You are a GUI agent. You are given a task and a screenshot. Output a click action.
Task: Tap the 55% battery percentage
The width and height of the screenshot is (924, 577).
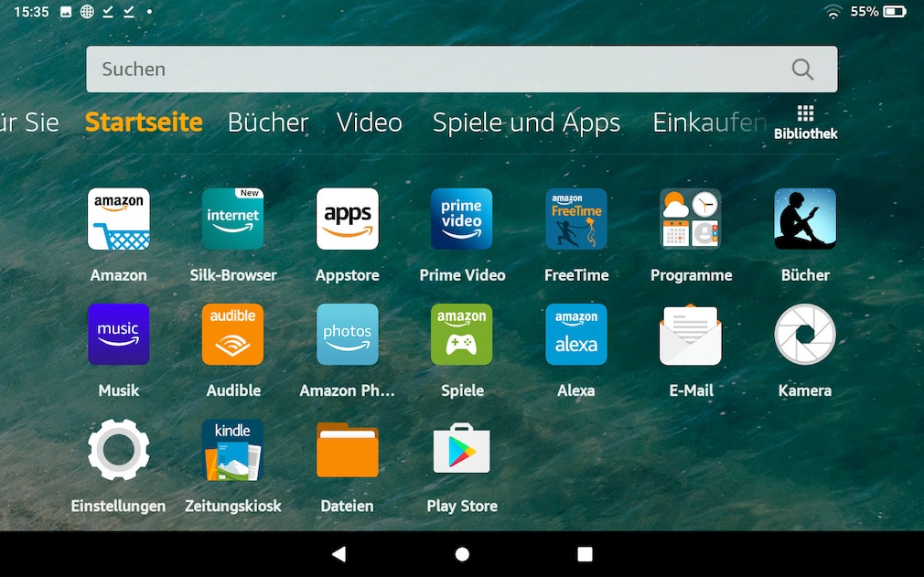click(x=864, y=12)
